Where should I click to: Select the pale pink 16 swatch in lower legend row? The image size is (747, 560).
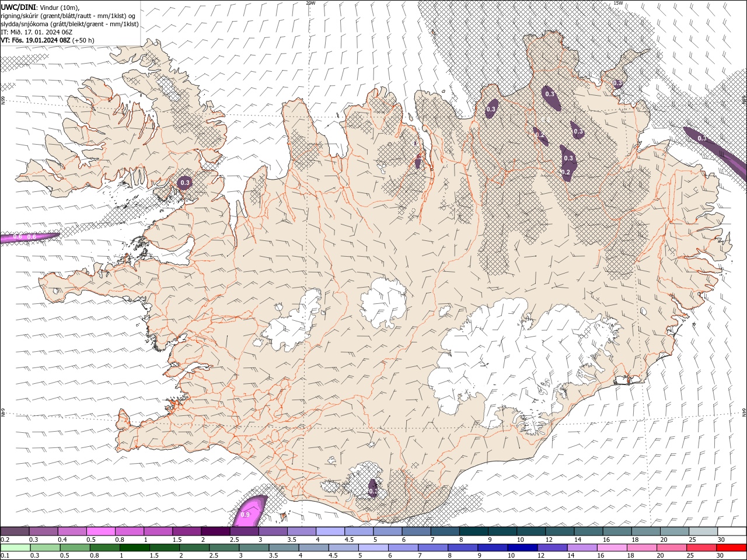point(612,548)
